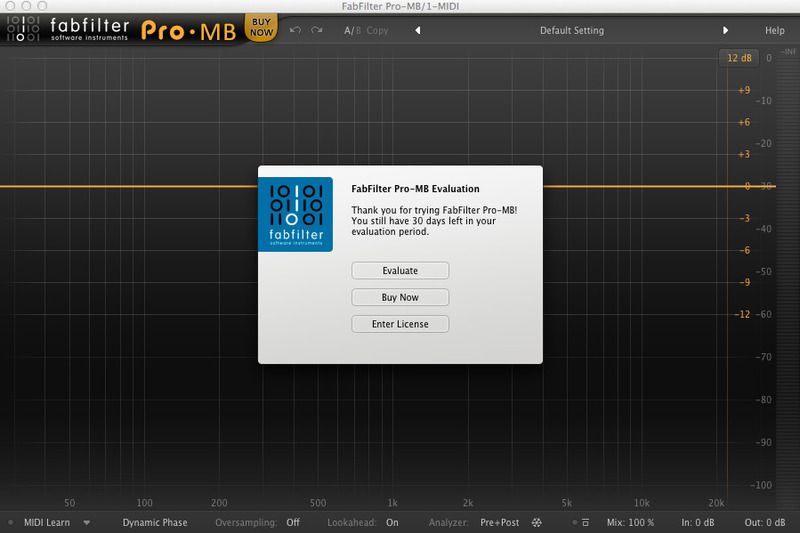Click the Pro•MB product title
800x533 pixels.
click(x=188, y=31)
